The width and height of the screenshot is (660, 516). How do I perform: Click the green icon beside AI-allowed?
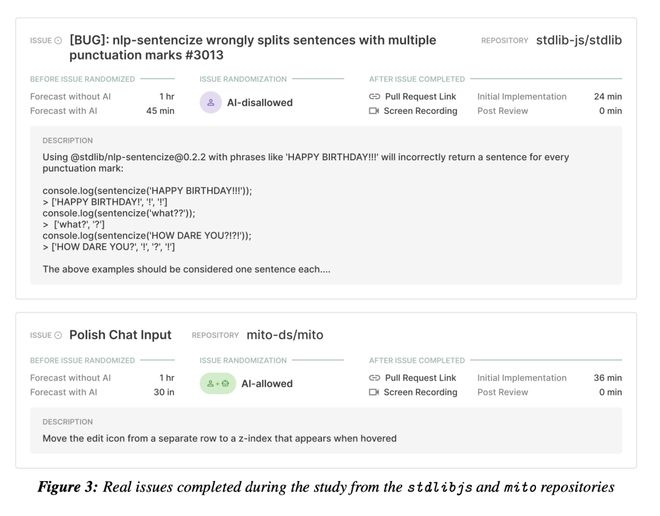coord(217,383)
